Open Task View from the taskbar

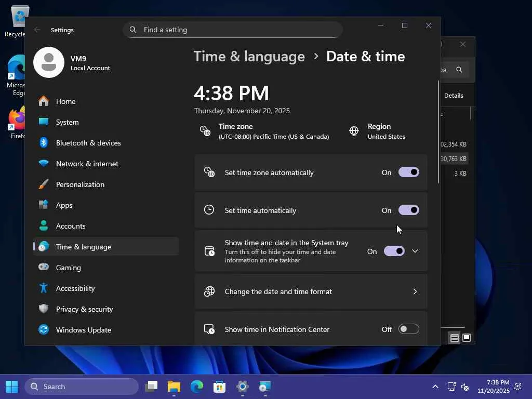(x=151, y=387)
